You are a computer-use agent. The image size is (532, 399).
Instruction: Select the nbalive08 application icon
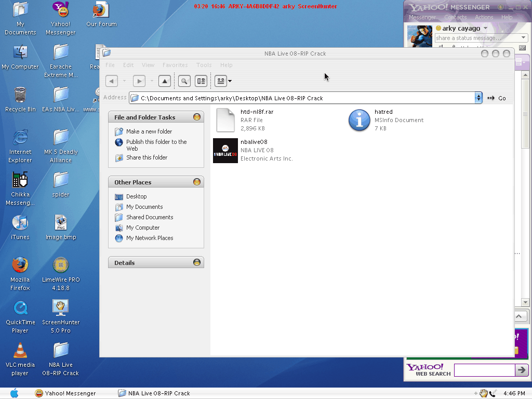tap(225, 150)
